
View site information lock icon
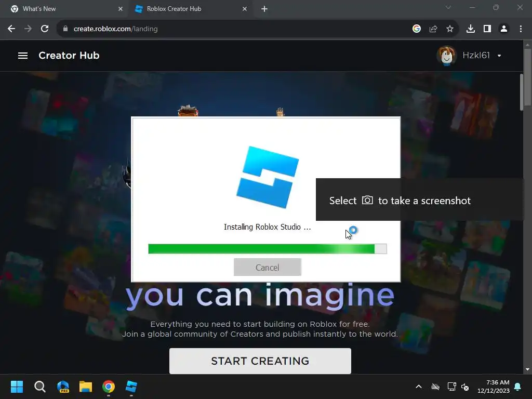pyautogui.click(x=65, y=29)
